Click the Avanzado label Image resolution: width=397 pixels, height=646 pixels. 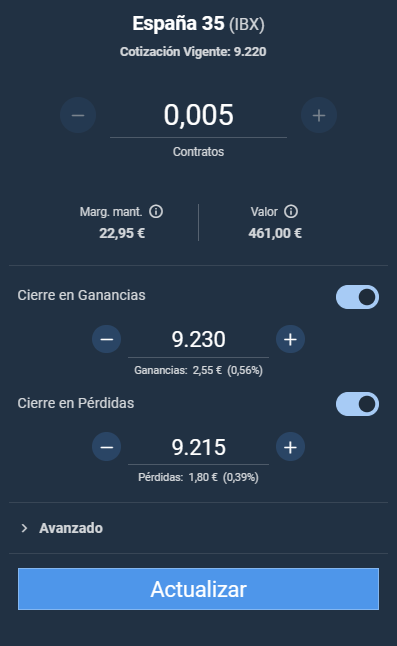click(x=71, y=528)
